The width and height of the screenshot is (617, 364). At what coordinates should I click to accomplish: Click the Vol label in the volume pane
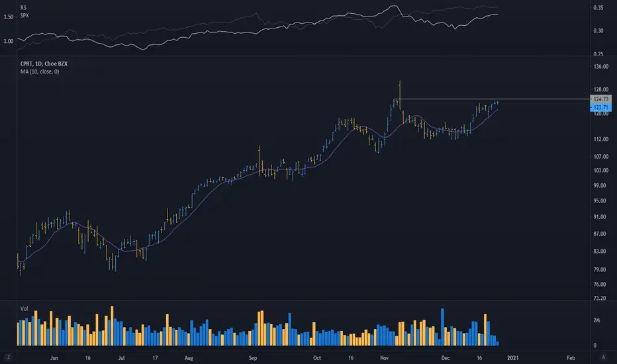(24, 309)
